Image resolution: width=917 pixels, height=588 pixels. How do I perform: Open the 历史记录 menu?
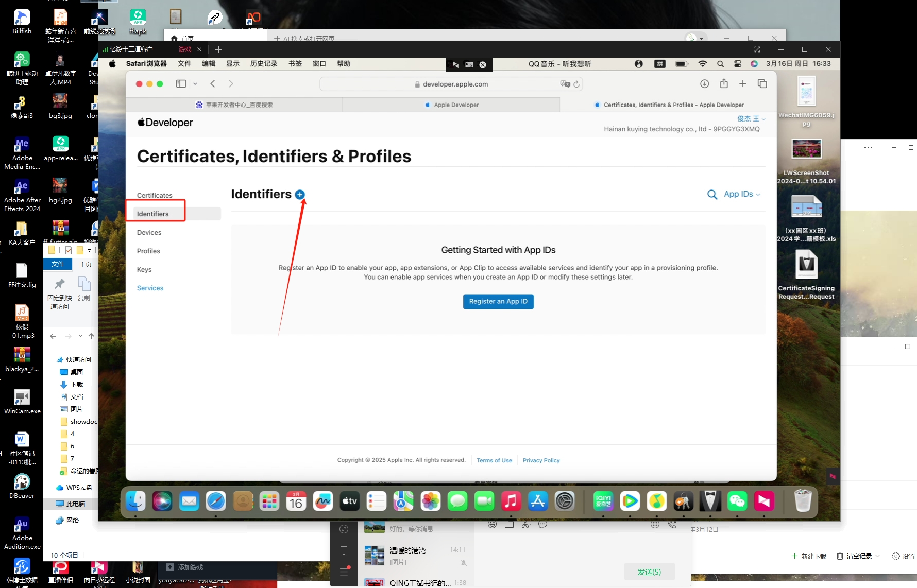tap(264, 64)
